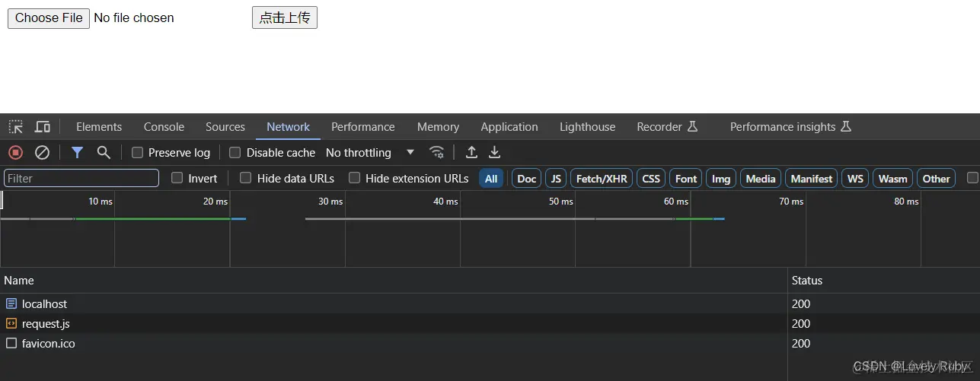The height and width of the screenshot is (381, 980).
Task: Open network search with magnifier icon
Action: coord(104,152)
